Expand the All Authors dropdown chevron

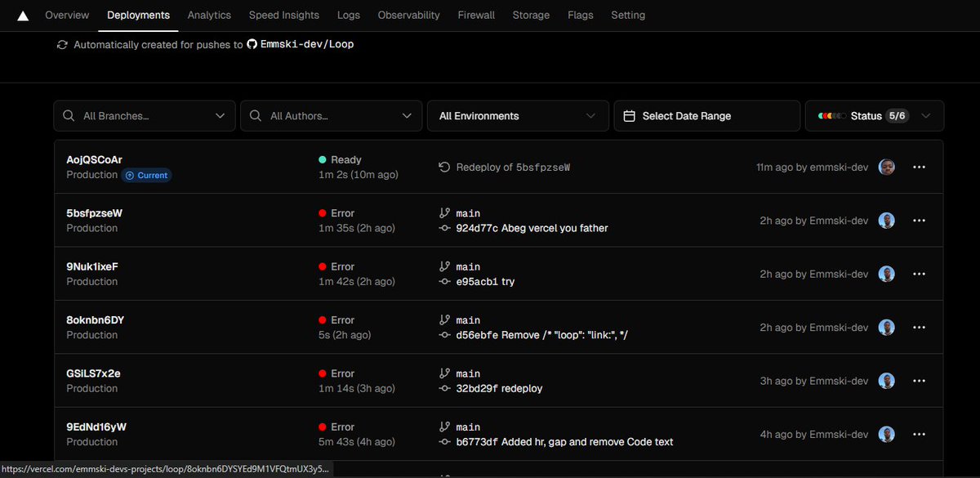pos(407,116)
